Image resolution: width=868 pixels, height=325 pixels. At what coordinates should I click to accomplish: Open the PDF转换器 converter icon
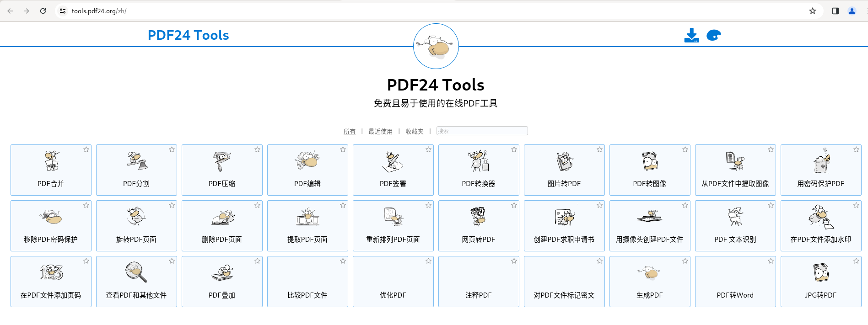tap(479, 161)
